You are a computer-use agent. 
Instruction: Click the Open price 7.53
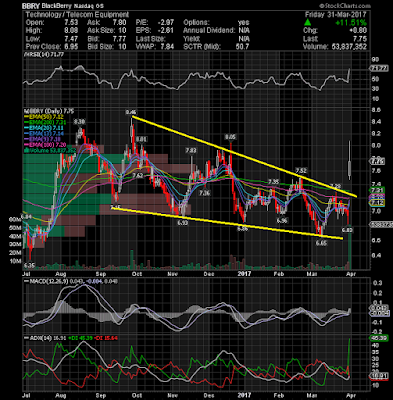click(71, 23)
